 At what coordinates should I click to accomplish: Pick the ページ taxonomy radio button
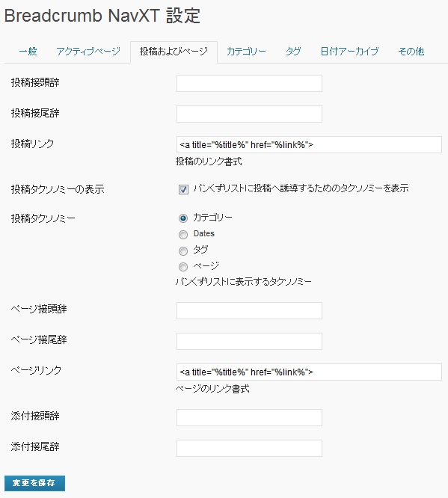click(183, 267)
